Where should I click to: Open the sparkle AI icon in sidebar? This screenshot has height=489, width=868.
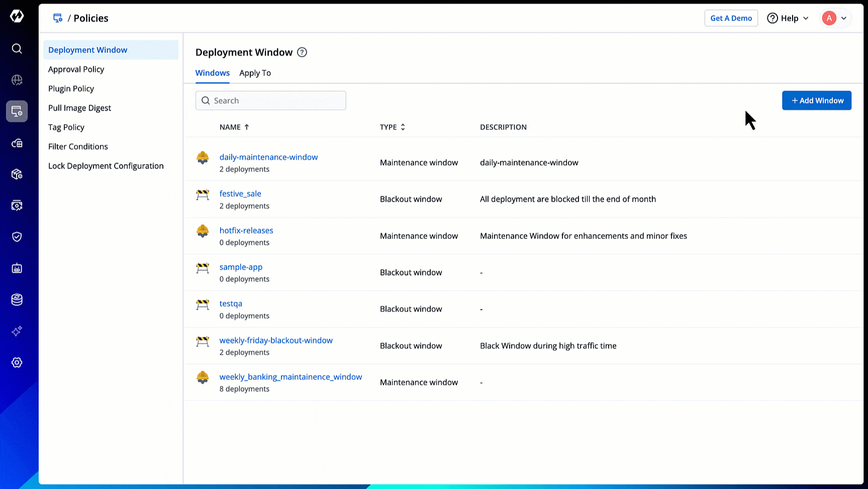pos(17,331)
